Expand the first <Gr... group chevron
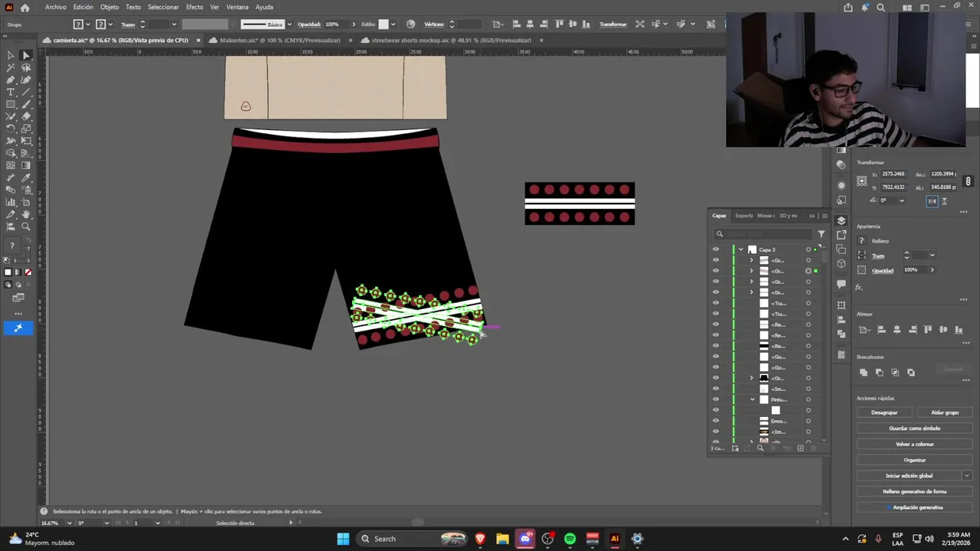This screenshot has width=980, height=551. coord(751,260)
